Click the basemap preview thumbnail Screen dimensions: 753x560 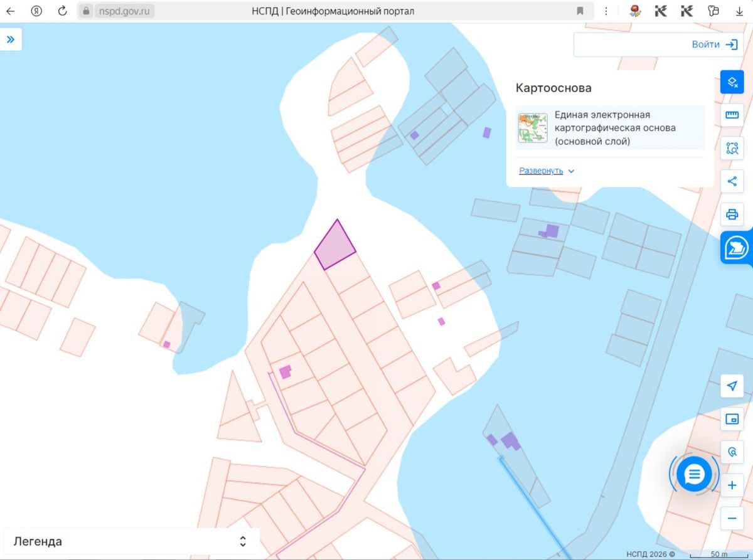[x=533, y=128]
